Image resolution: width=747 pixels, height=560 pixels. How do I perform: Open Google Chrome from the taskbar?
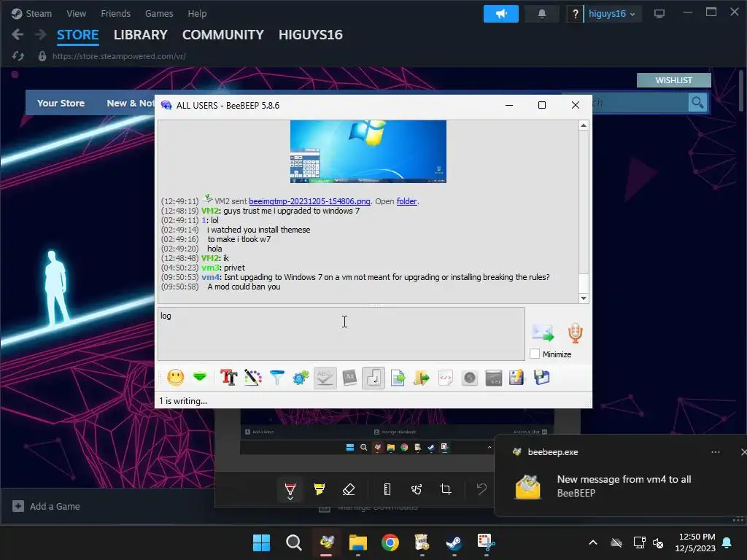point(390,542)
